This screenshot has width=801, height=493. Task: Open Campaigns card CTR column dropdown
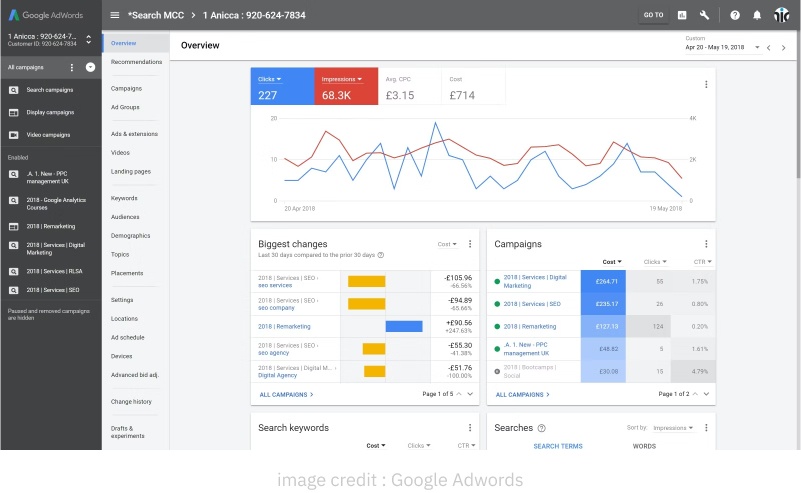coord(703,262)
